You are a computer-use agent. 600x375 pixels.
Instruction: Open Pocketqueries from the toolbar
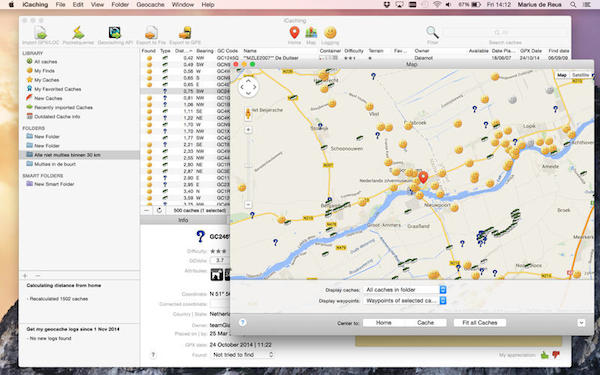pyautogui.click(x=78, y=33)
